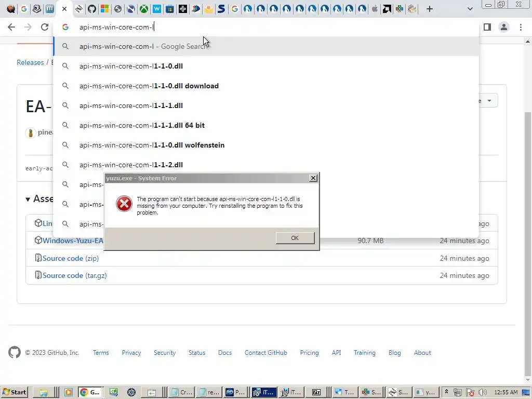
Task: Open the Action Center flag tray icon
Action: 470,393
